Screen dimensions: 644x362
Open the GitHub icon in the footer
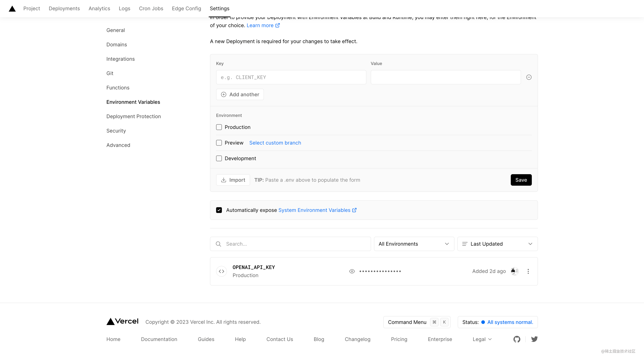click(x=517, y=339)
